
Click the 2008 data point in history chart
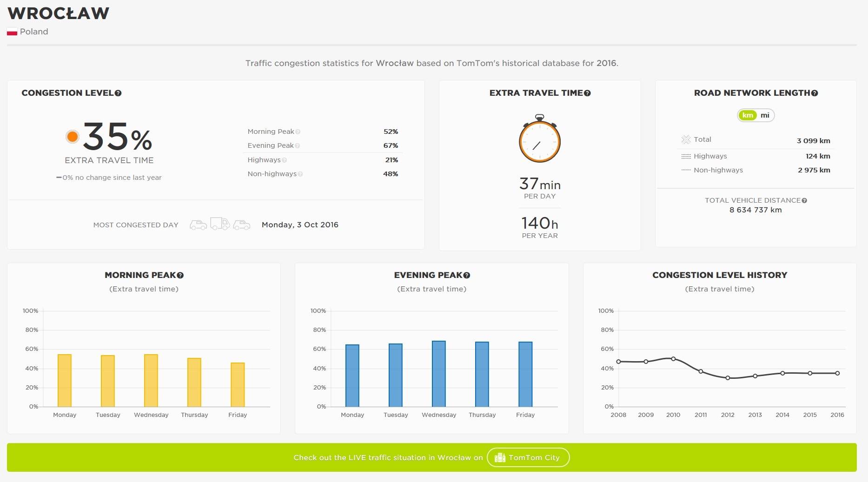coord(618,362)
